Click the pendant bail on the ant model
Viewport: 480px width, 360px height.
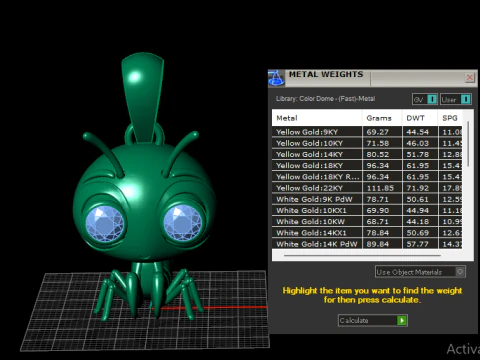(143, 97)
